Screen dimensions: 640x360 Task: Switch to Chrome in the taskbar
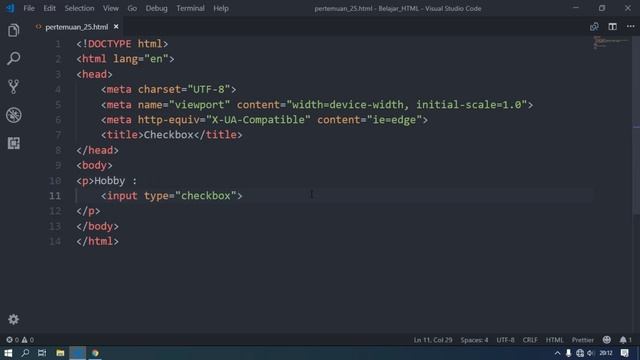tap(95, 353)
